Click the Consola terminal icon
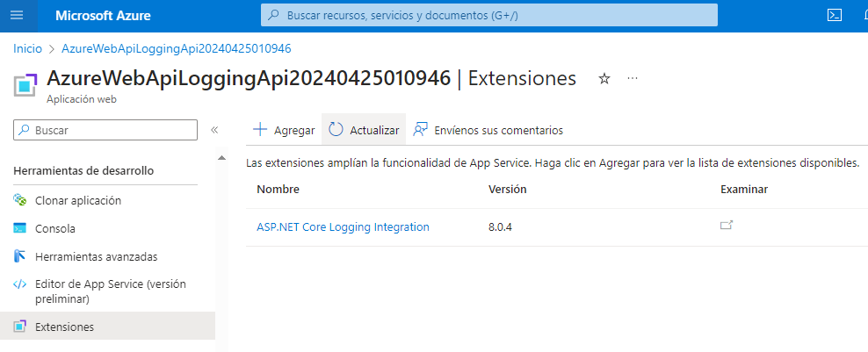868x352 pixels. [x=20, y=228]
